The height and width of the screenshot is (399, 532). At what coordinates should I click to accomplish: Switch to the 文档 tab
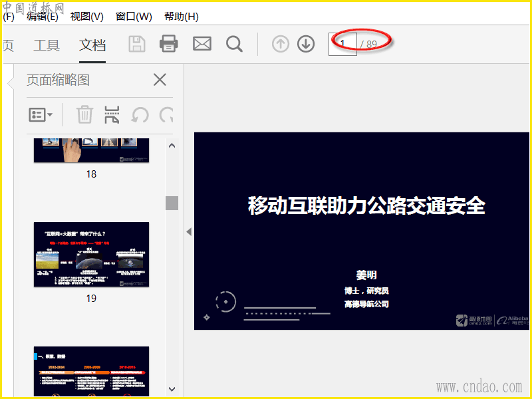[92, 45]
